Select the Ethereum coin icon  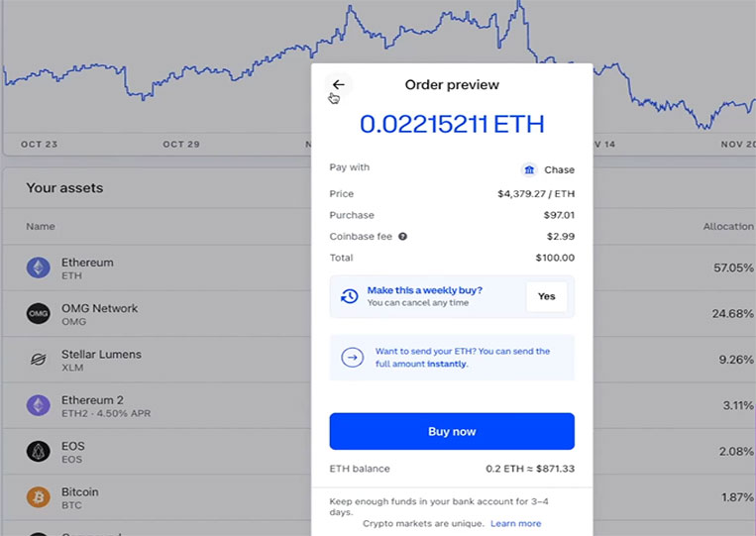click(x=39, y=268)
